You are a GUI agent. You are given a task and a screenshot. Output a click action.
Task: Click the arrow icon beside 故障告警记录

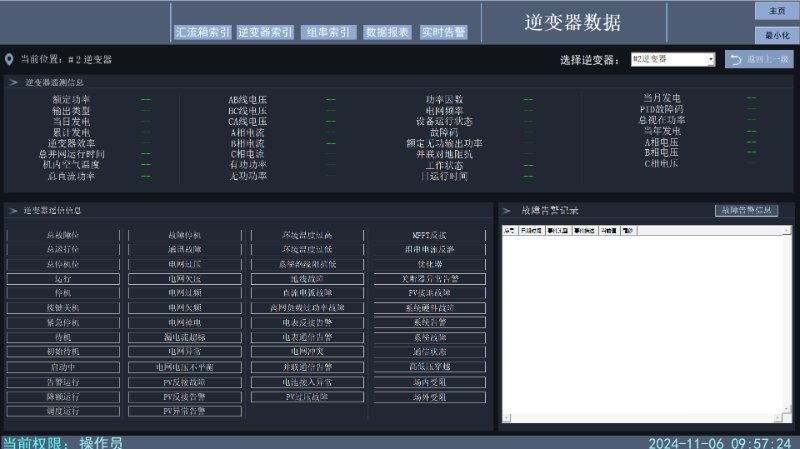508,211
